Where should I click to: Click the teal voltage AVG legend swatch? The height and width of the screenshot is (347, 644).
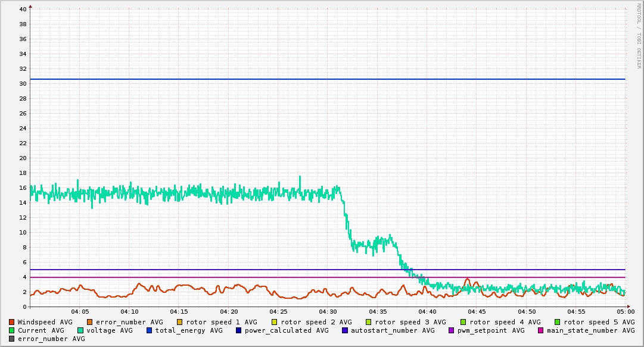tap(80, 330)
